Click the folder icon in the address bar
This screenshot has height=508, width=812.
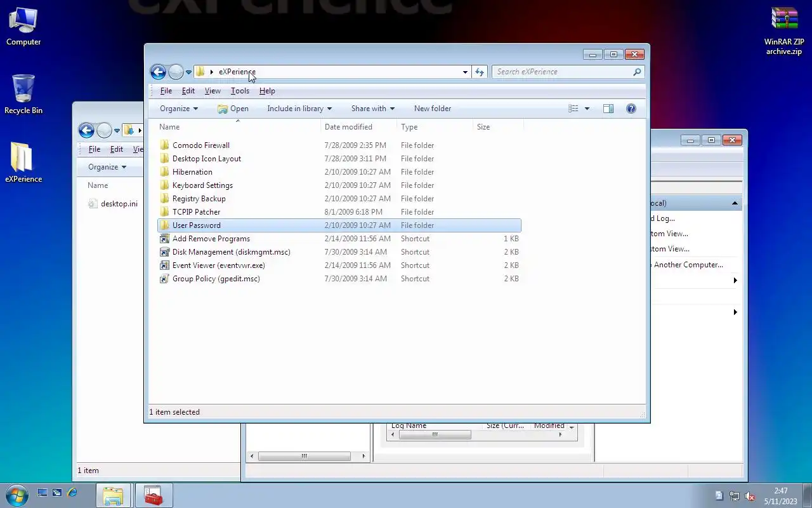coord(200,72)
